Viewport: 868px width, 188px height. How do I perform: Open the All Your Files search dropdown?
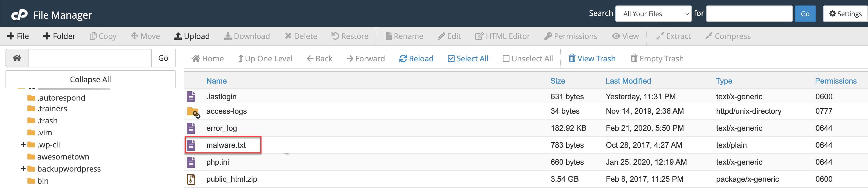[x=653, y=14]
